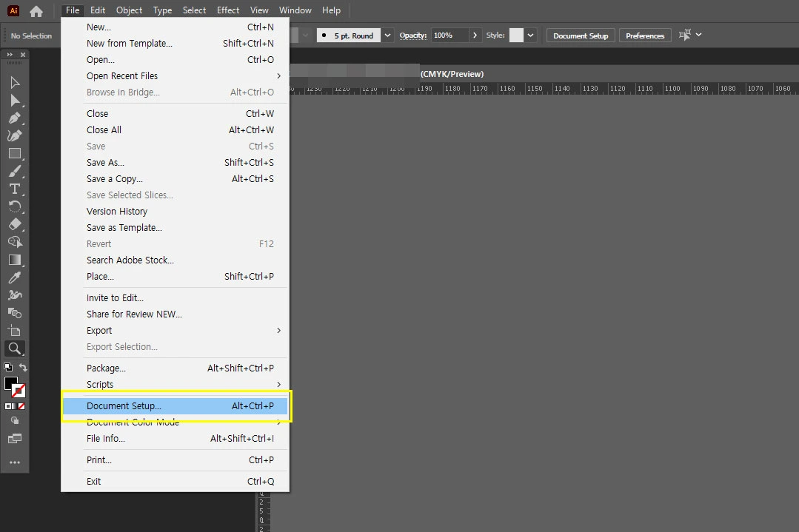Open the 5 pt. Round brush selector
799x532 pixels.
point(349,36)
